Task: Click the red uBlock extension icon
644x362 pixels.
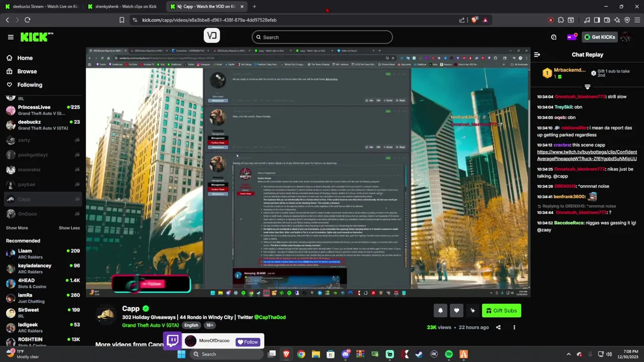Action: [x=550, y=20]
